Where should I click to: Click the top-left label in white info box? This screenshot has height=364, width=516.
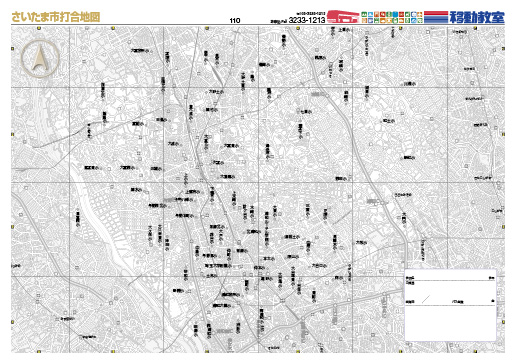click(x=410, y=278)
